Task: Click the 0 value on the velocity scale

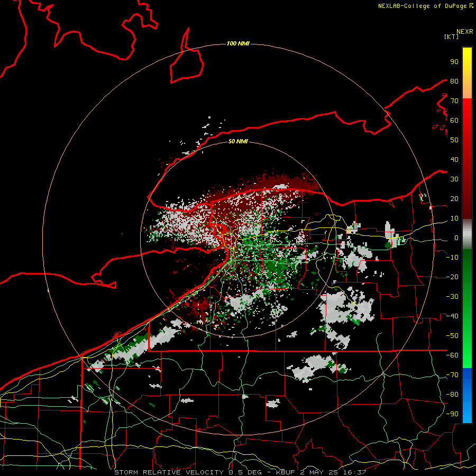Action: coord(456,237)
